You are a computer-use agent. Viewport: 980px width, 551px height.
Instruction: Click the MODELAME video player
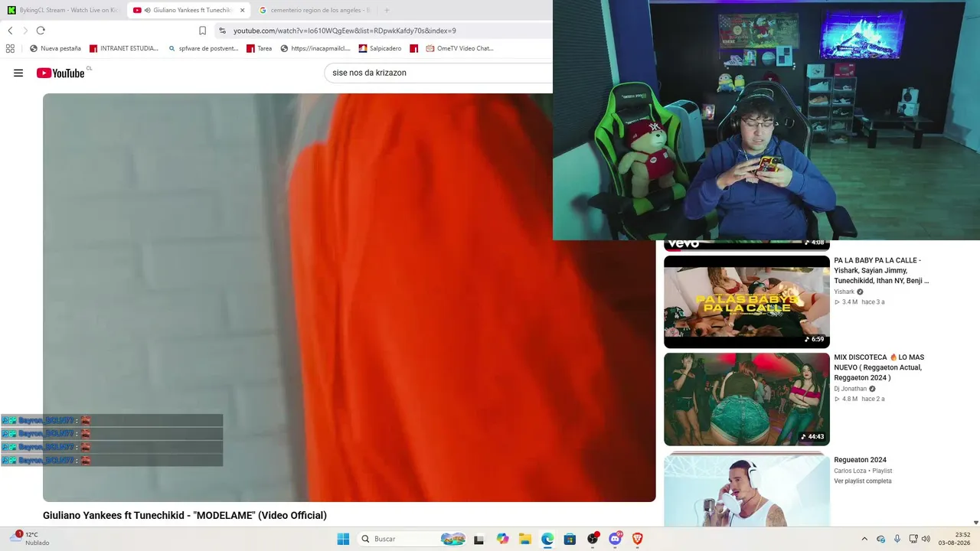click(349, 298)
